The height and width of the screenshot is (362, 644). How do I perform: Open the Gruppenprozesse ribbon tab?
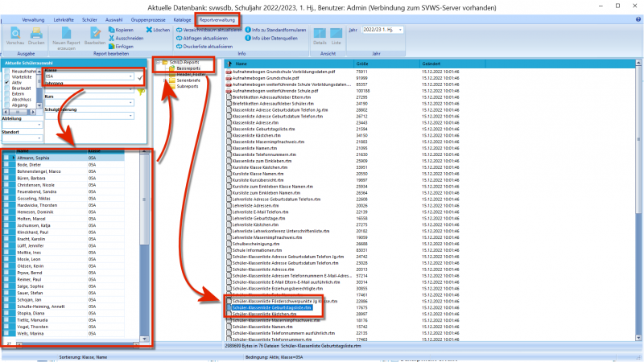click(148, 19)
